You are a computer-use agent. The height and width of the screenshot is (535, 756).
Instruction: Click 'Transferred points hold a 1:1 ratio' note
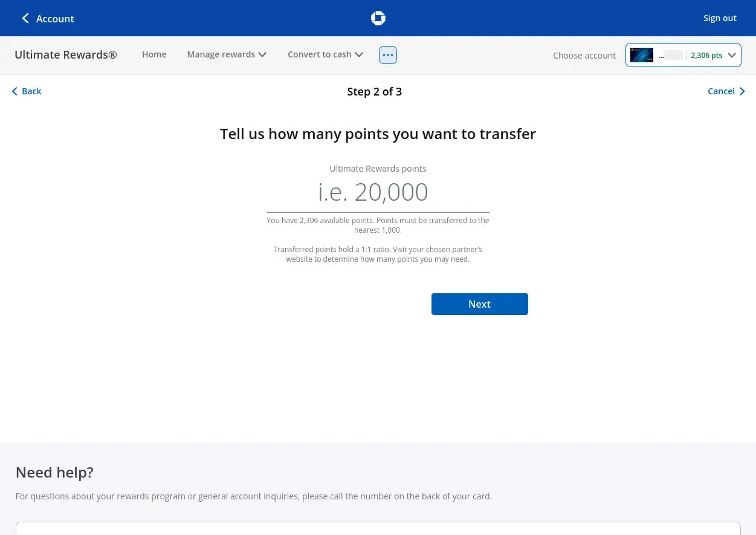coord(378,254)
